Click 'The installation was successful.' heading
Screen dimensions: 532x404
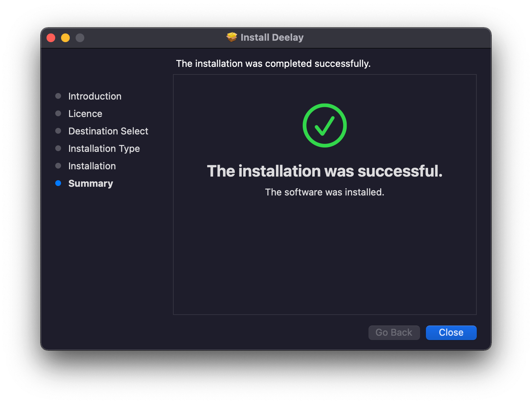(325, 171)
